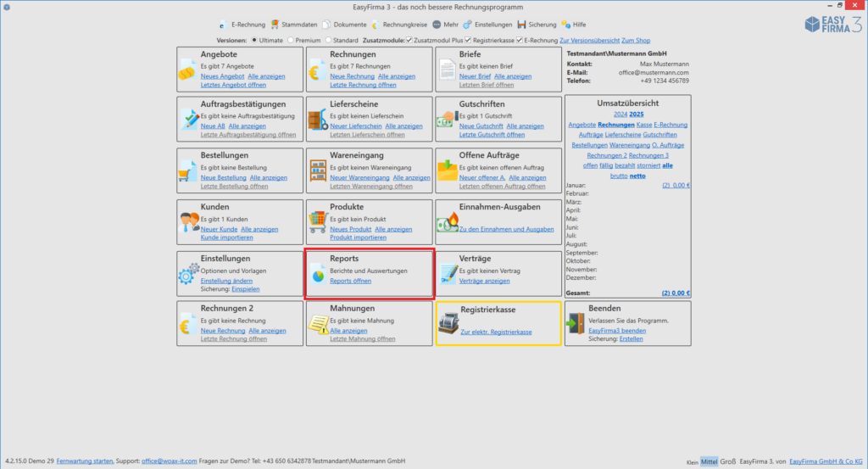Open the Sicherung menu

pos(537,25)
